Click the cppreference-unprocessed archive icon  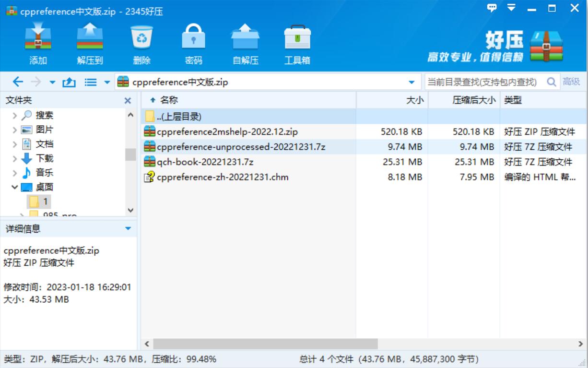pyautogui.click(x=149, y=147)
